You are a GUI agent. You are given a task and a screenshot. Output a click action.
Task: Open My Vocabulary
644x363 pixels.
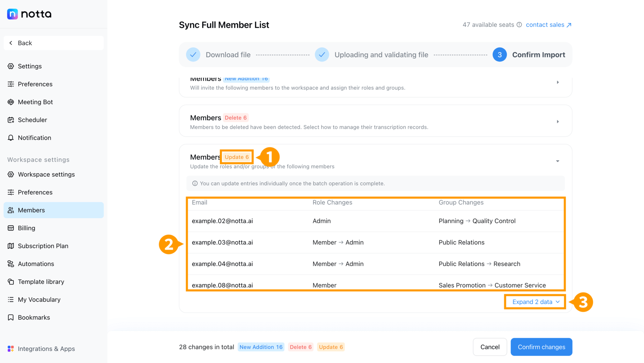[x=54, y=300]
